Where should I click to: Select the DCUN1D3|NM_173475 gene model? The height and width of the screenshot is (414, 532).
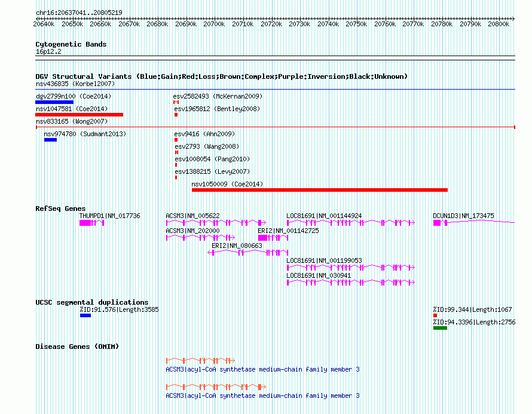[474, 223]
